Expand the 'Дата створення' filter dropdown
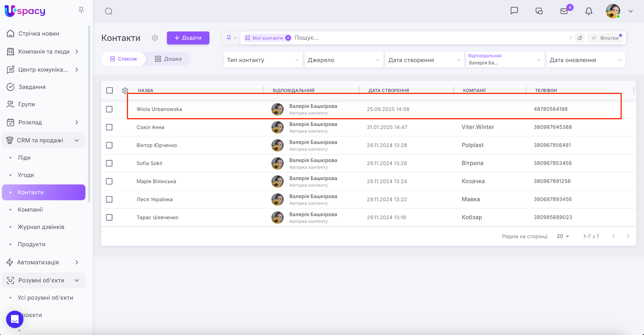 pos(424,60)
